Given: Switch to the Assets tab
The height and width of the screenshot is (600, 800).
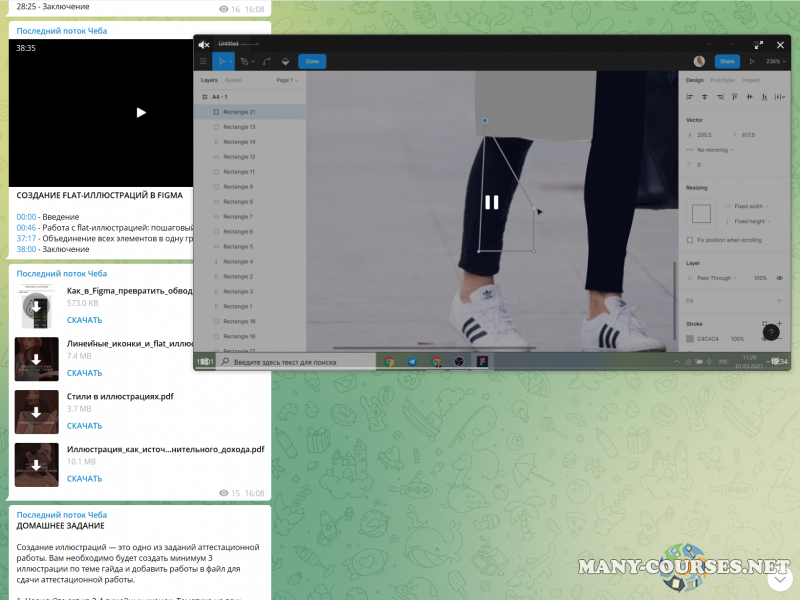Looking at the screenshot, I should [233, 80].
